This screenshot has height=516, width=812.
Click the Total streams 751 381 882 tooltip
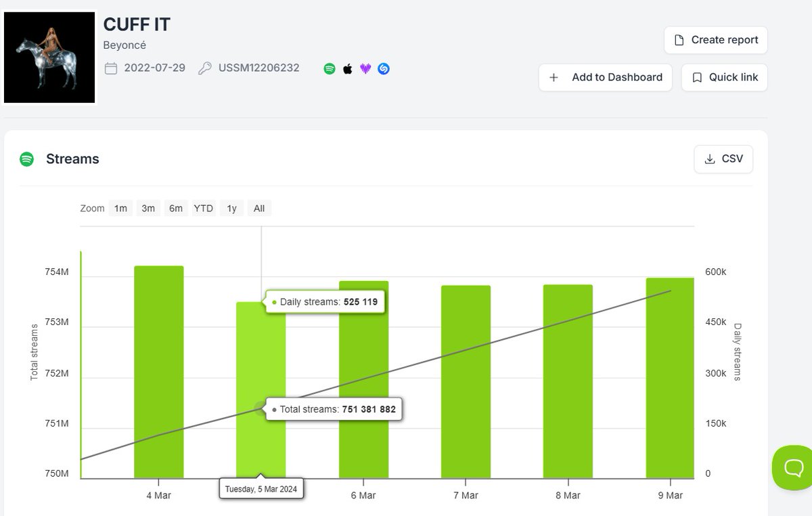[x=334, y=409]
